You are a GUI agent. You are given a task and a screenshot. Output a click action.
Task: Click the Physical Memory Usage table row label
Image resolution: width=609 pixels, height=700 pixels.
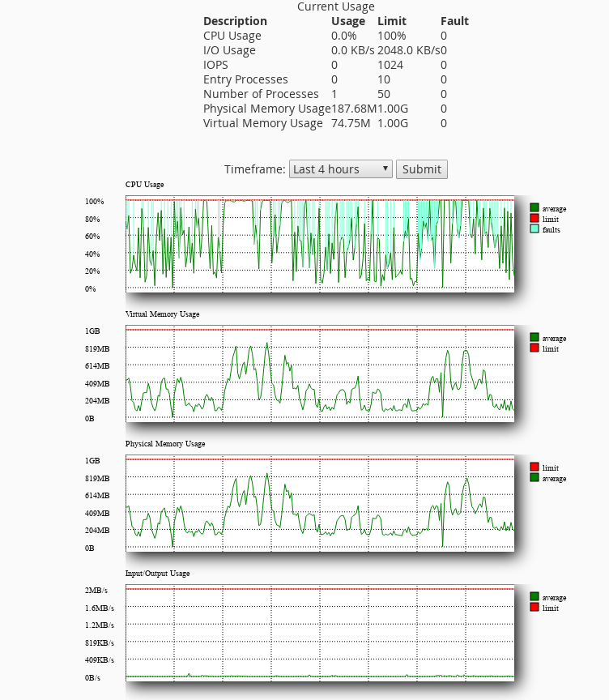click(266, 109)
